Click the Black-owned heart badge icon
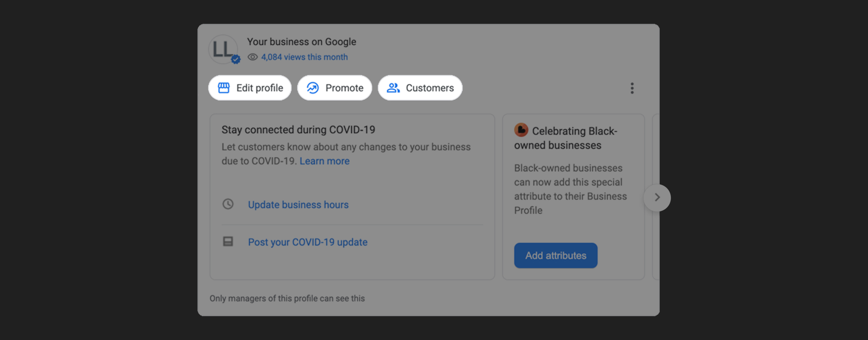 click(x=521, y=130)
